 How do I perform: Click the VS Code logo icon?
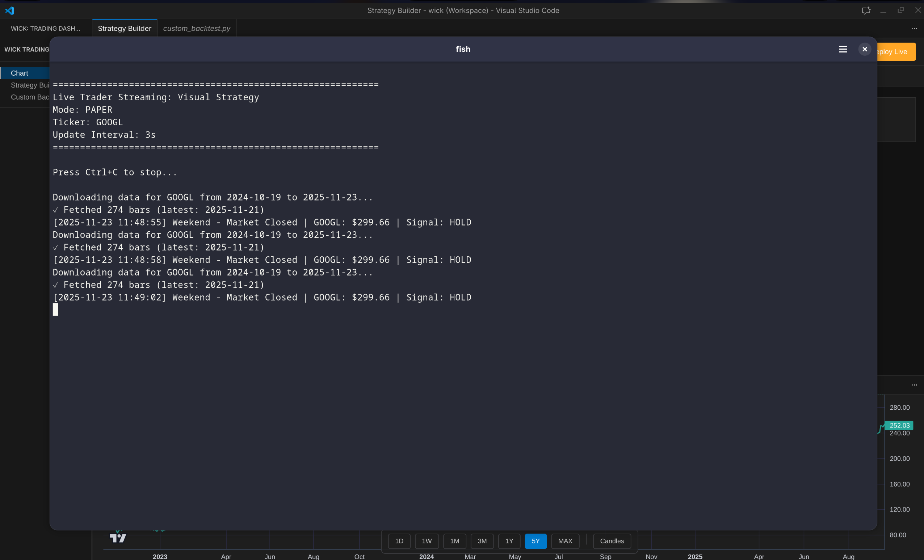pyautogui.click(x=10, y=10)
